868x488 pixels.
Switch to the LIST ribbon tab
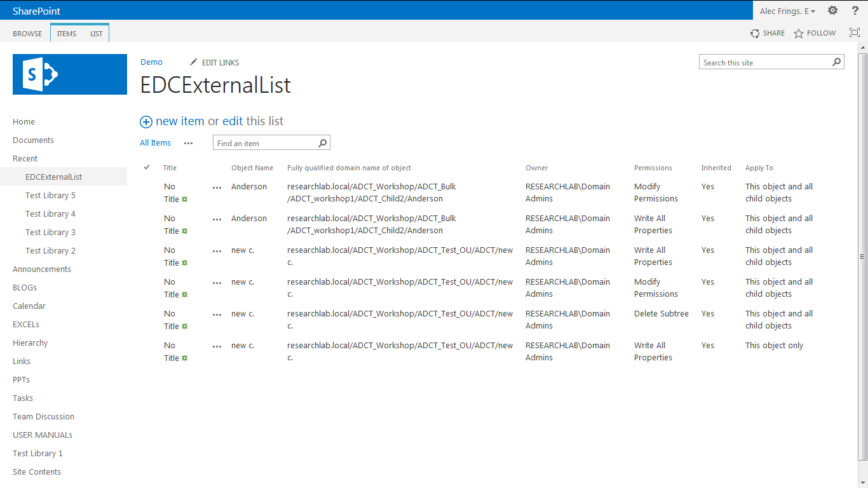[96, 34]
